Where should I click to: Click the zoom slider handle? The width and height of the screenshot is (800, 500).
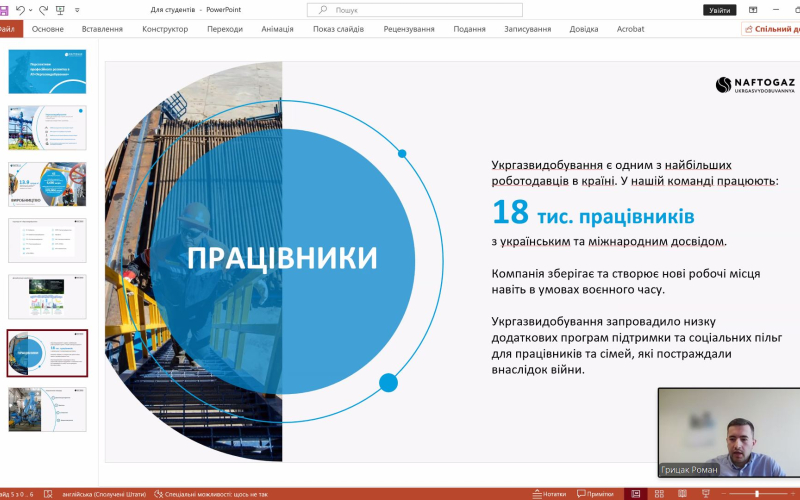pyautogui.click(x=757, y=494)
